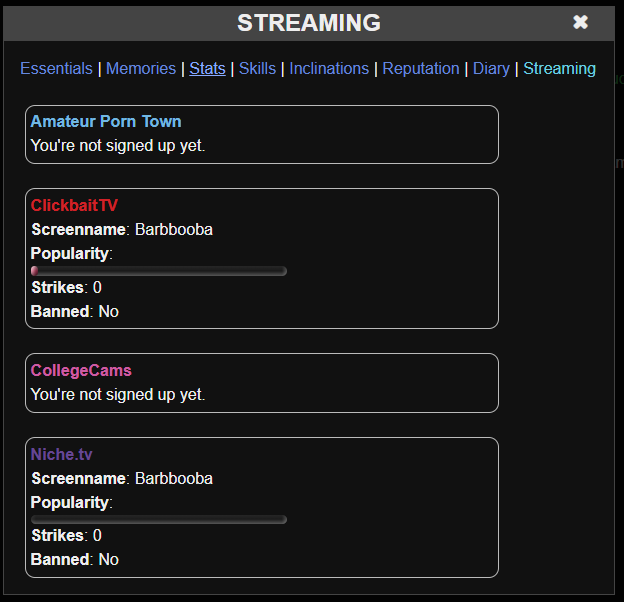Screen dimensions: 624x602
Task: Go to the Skills tab
Action: point(257,68)
